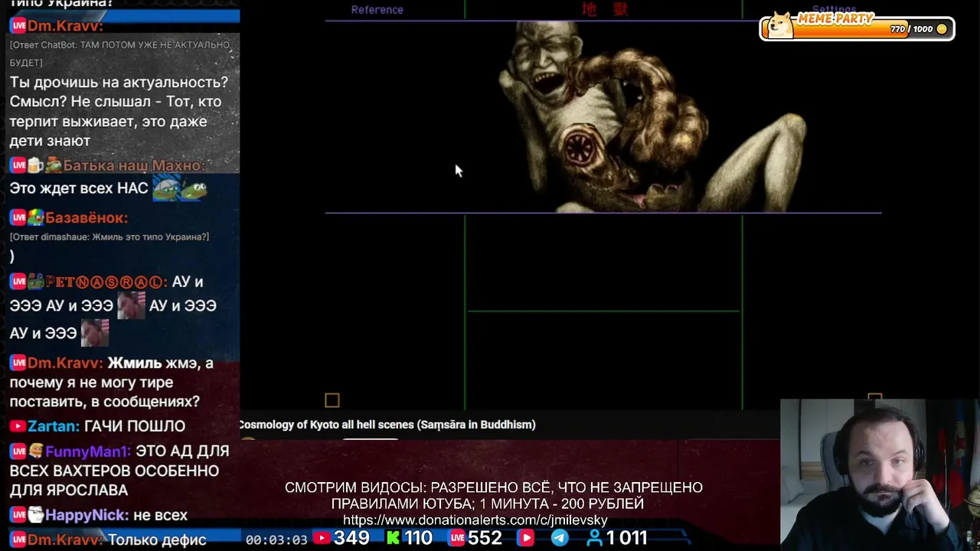Click the YouTube icon next to 349
This screenshot has width=980, height=551.
322,539
